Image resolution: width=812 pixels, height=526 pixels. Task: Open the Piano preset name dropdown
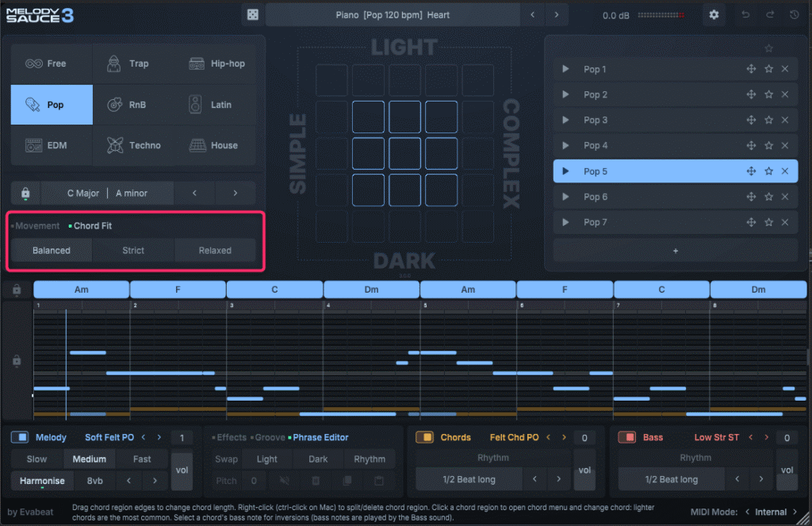click(x=393, y=15)
